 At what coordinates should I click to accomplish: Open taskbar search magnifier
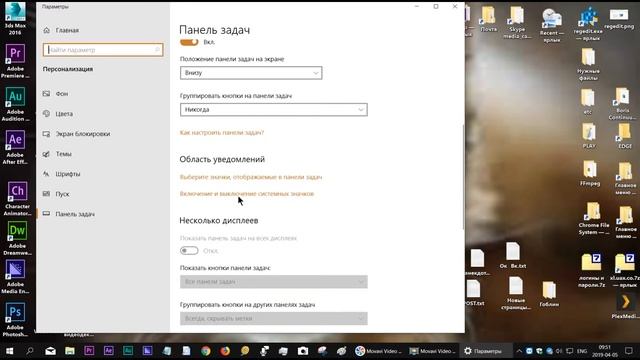29,351
